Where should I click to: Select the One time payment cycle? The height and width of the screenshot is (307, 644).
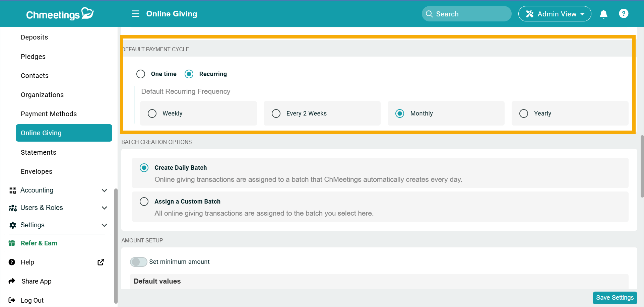coord(141,74)
